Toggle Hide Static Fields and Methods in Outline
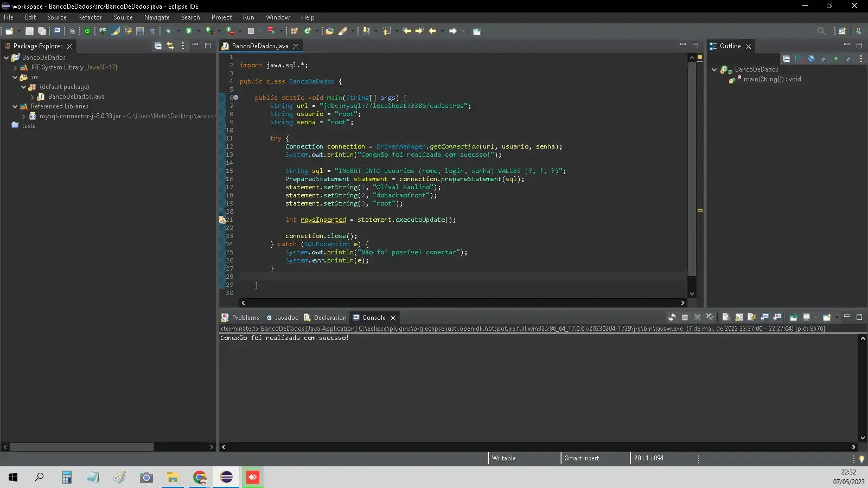This screenshot has height=488, width=868. tap(824, 59)
